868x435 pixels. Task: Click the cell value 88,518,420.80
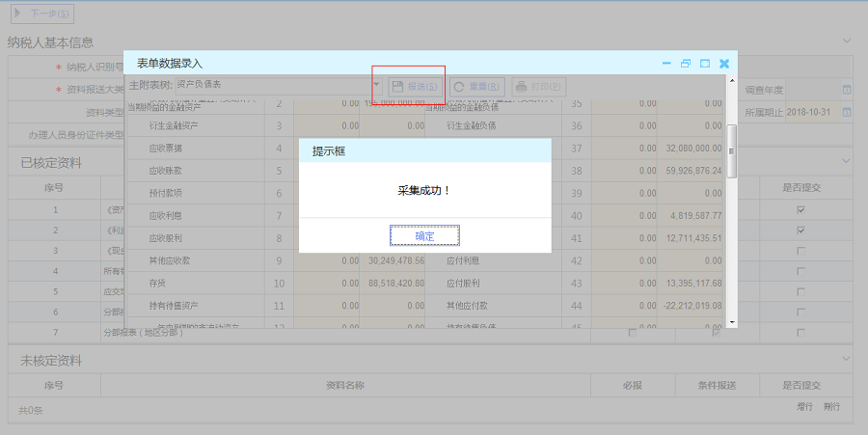pos(396,284)
